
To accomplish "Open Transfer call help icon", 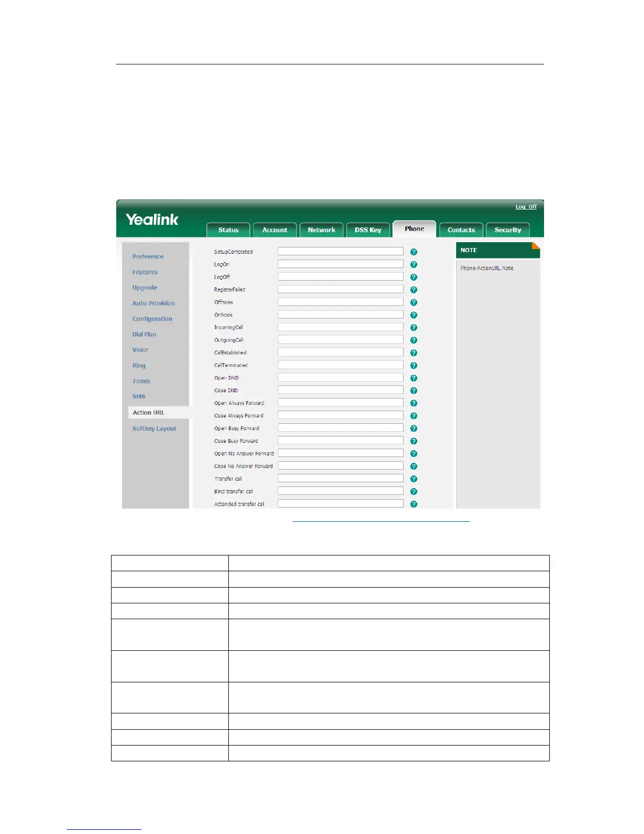I will (x=414, y=479).
